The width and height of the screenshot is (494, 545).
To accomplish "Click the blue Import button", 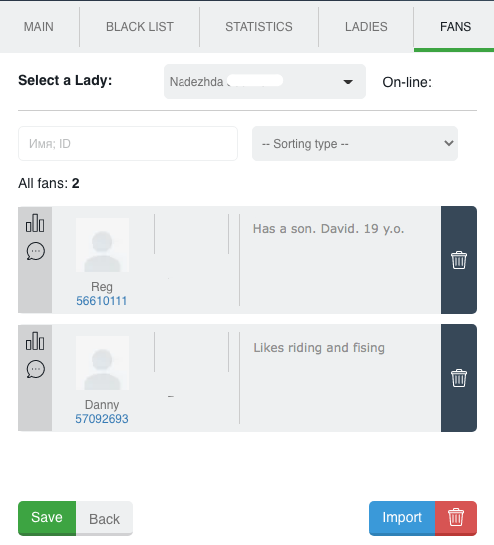I will [402, 518].
